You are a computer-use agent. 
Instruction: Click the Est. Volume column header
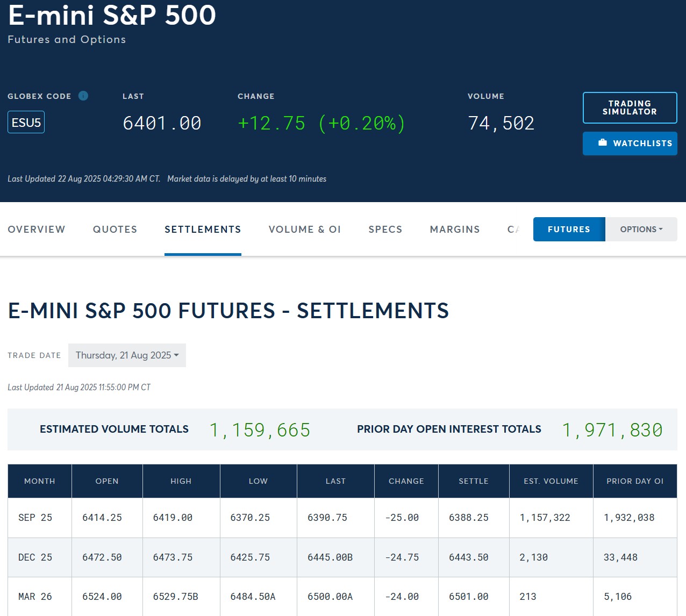pos(551,481)
